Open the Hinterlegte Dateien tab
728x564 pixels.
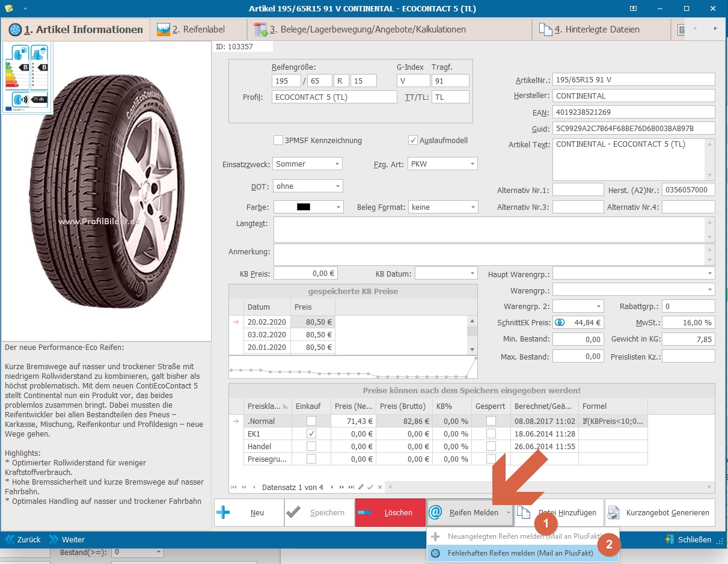tap(601, 29)
